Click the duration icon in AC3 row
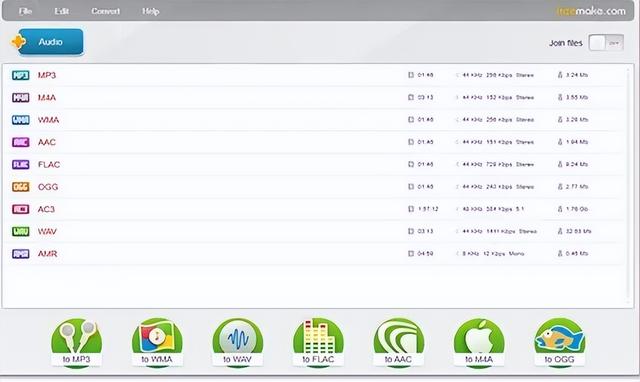This screenshot has height=382, width=640. tap(411, 209)
